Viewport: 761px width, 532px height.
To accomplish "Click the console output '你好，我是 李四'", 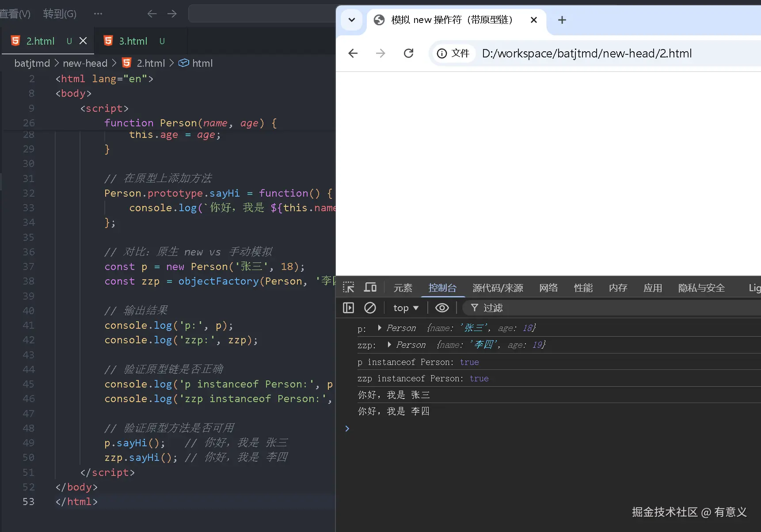I will 394,411.
